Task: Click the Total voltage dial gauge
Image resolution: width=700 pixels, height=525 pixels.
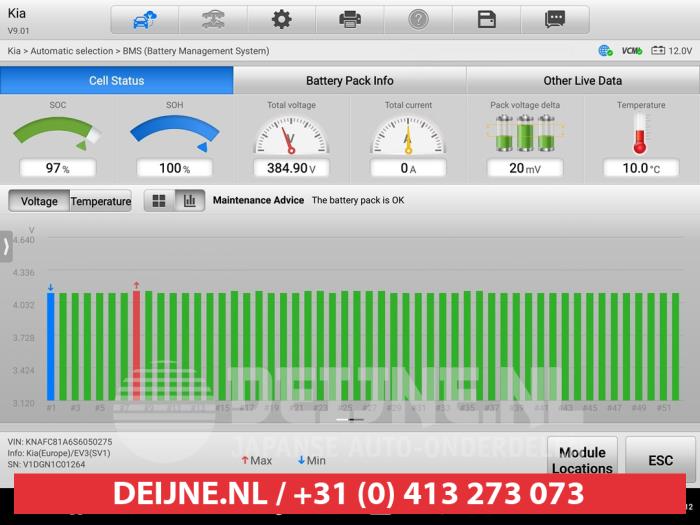Action: 291,135
